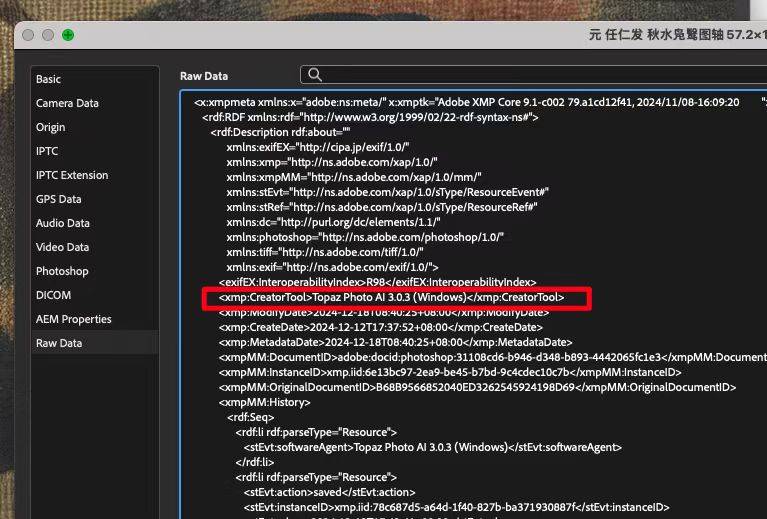Viewport: 767px width, 519px height.
Task: Open Video Data in sidebar
Action: (63, 247)
